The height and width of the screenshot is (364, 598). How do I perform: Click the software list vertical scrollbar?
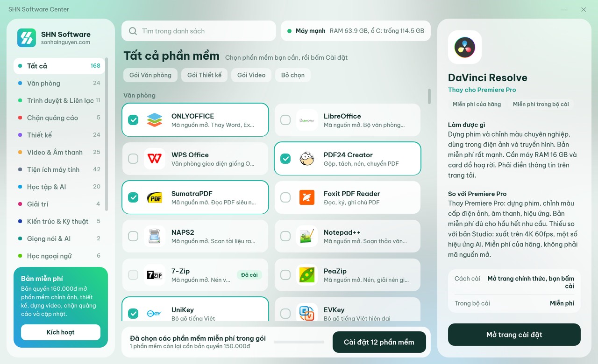429,97
